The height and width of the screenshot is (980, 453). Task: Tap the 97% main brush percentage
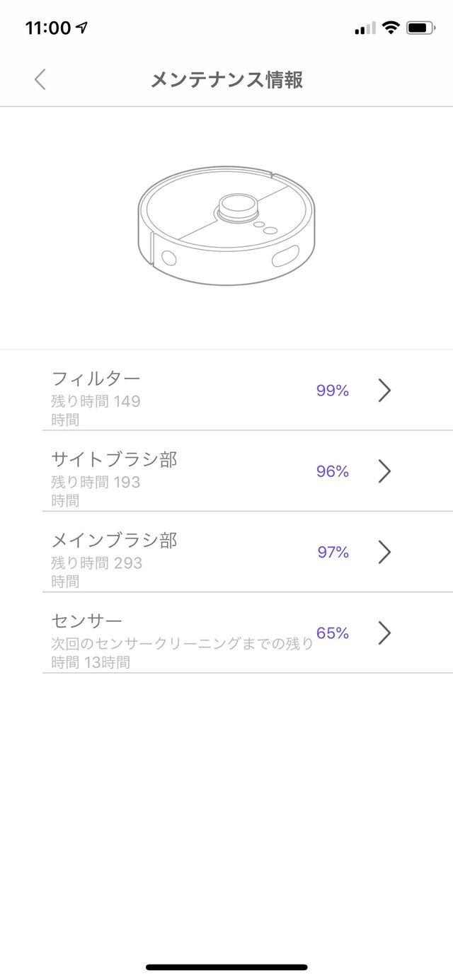click(x=333, y=552)
